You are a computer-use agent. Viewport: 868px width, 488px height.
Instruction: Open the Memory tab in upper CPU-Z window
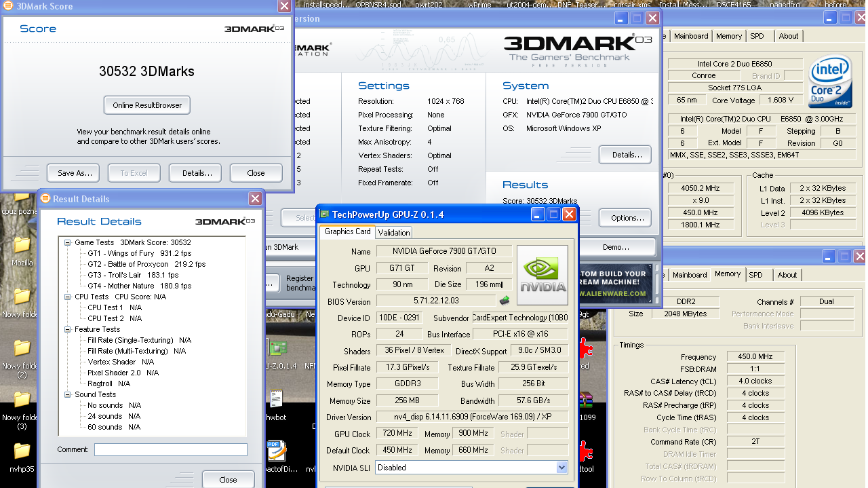[x=729, y=36]
